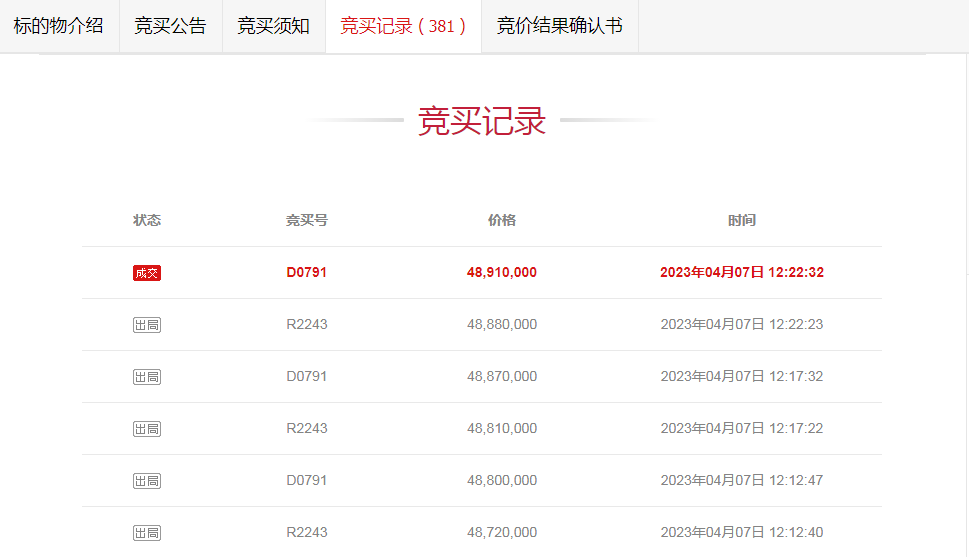The height and width of the screenshot is (557, 969).
Task: Click the 出局 badge in the 48,720,000 row
Action: [x=147, y=533]
